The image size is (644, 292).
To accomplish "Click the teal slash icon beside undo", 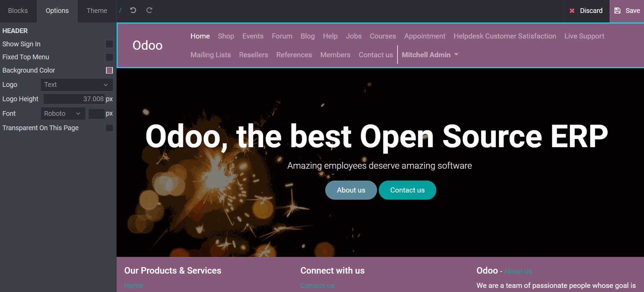I will 120,11.
